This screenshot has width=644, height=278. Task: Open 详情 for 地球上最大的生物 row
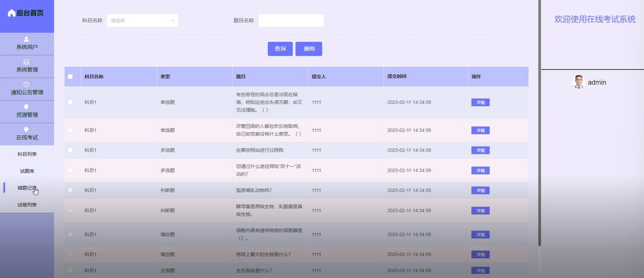[480, 255]
